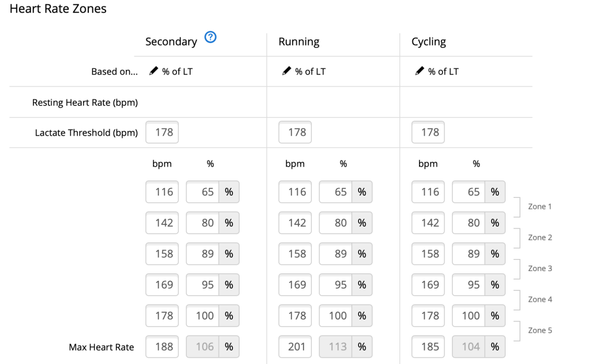Select Running 100 percent zone field
Screen dimensions: 591x364
(x=335, y=316)
